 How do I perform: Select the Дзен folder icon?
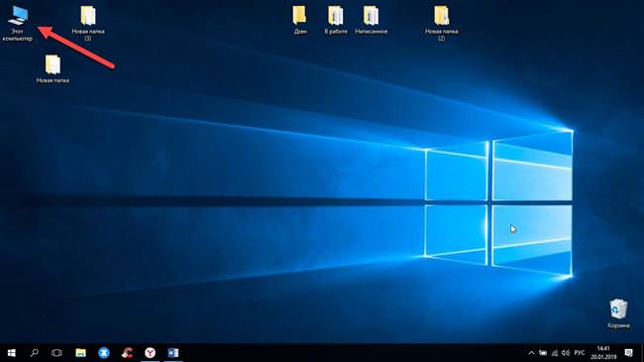(x=300, y=20)
